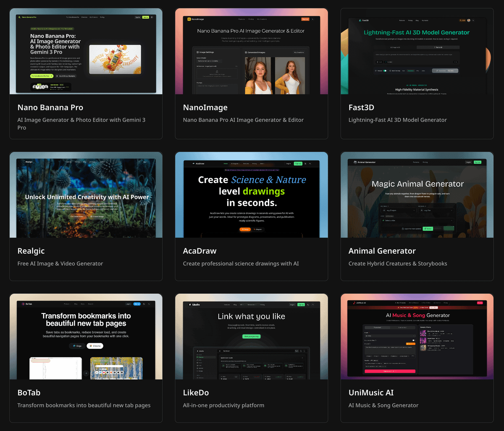The image size is (504, 431).
Task: Click the Edge button in BoTab preview
Action: point(77,346)
